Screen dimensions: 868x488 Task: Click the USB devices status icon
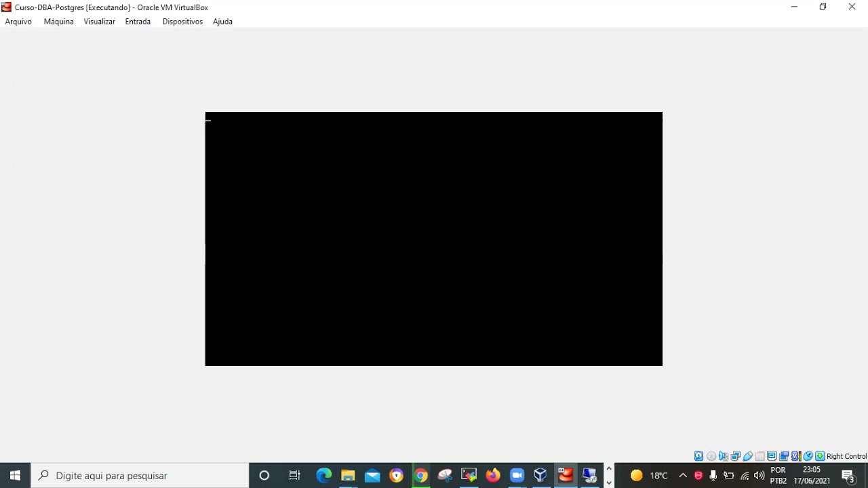click(x=748, y=456)
